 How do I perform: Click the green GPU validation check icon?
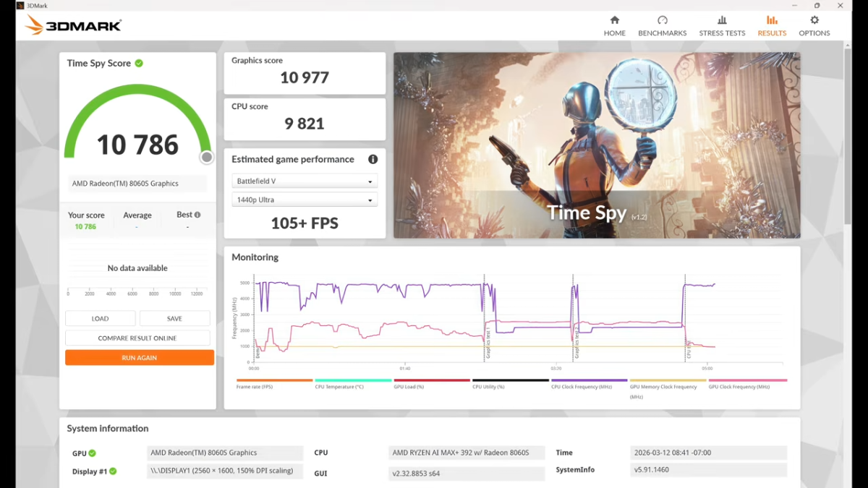[93, 453]
